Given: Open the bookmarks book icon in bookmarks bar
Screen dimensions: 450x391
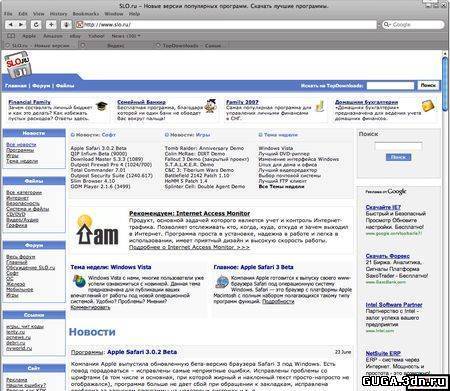Looking at the screenshot, I should [11, 36].
